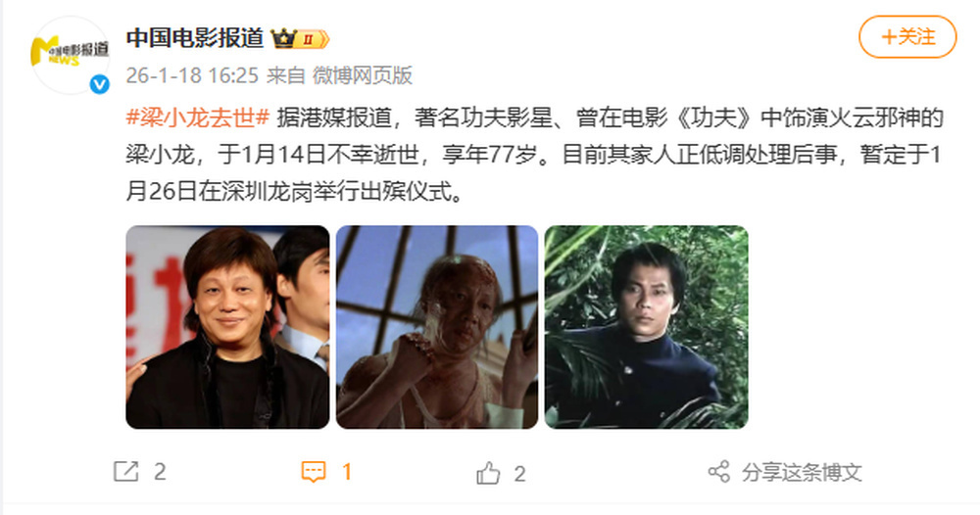This screenshot has height=515, width=980.
Task: Open the 中国电影报道 account name link
Action: pos(195,38)
